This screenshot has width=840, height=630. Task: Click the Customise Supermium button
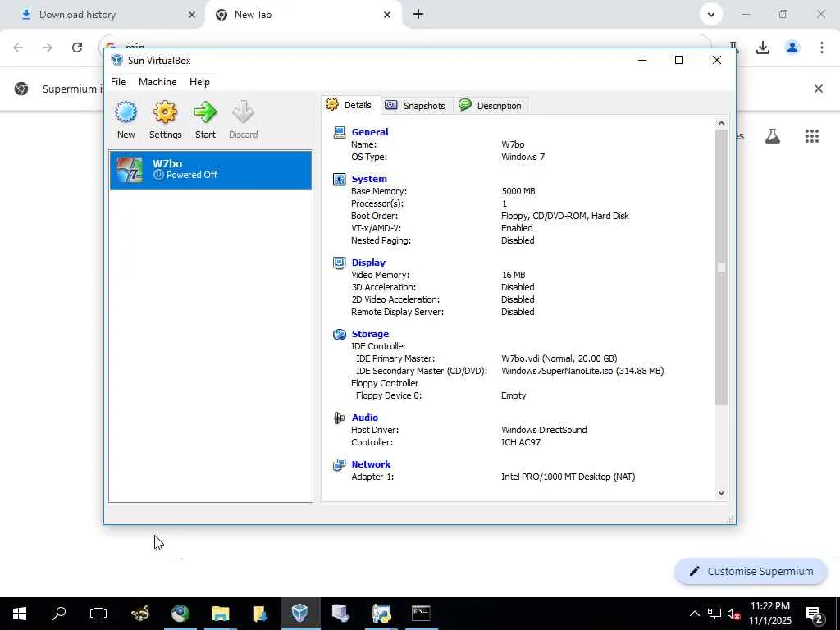pos(751,572)
